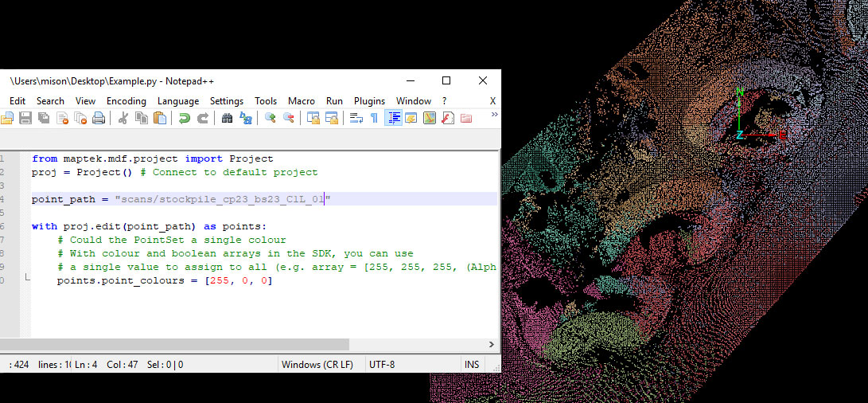Screen dimensions: 868x403
Task: Open the Encoding menu
Action: [127, 101]
